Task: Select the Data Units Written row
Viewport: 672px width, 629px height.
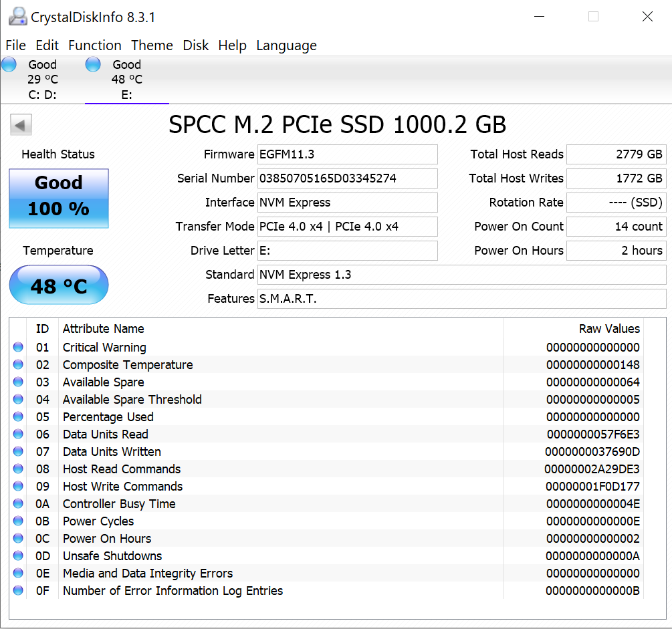Action: 267,452
